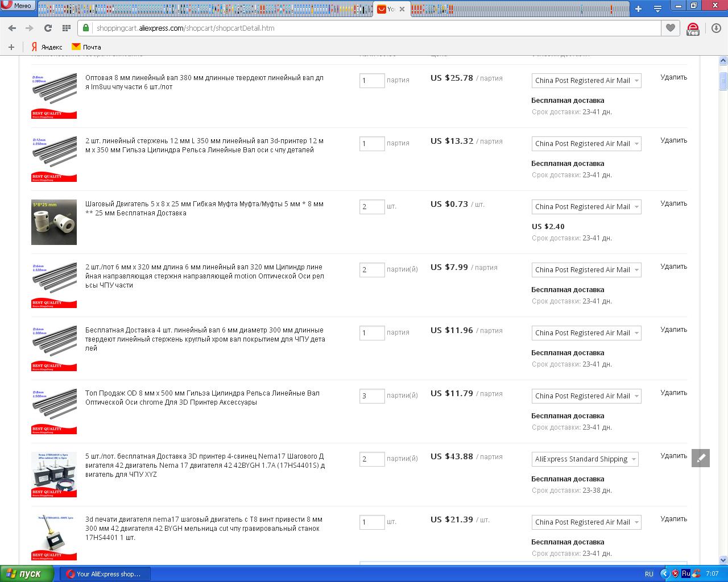Edit quantity for the $13.32 rod item
This screenshot has height=582, width=728.
(372, 143)
